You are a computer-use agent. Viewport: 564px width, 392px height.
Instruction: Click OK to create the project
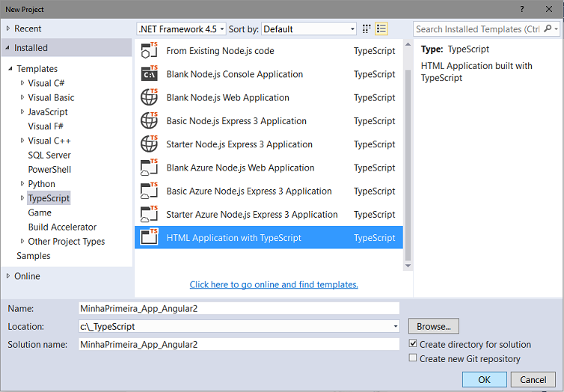click(484, 380)
